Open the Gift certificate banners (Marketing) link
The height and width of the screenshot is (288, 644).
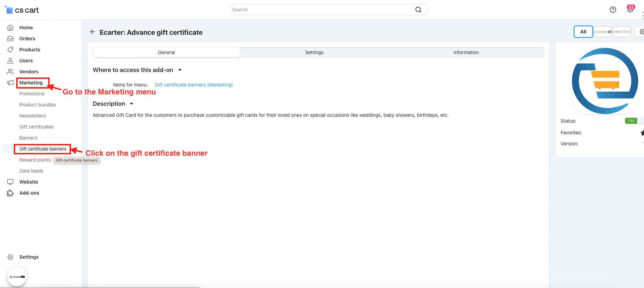[193, 85]
